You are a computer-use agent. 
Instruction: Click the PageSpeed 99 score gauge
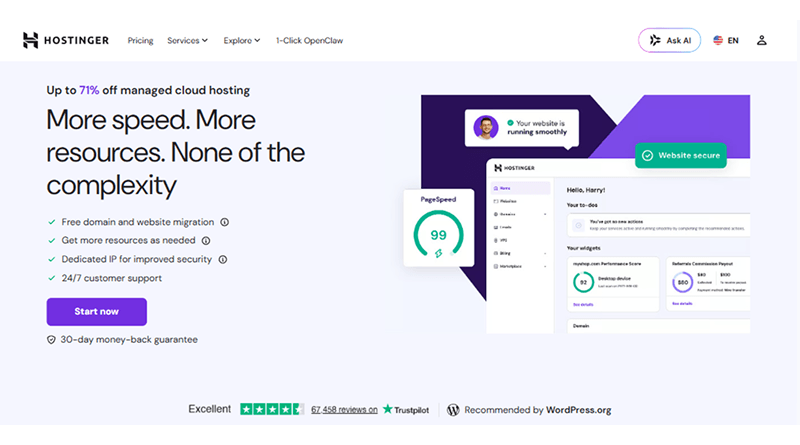pos(438,235)
